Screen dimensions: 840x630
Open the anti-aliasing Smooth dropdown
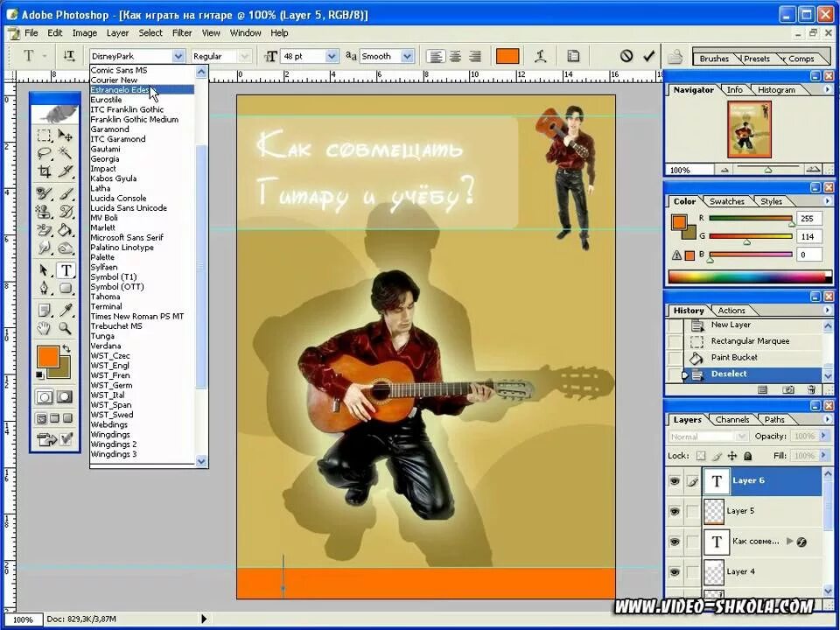click(x=407, y=56)
